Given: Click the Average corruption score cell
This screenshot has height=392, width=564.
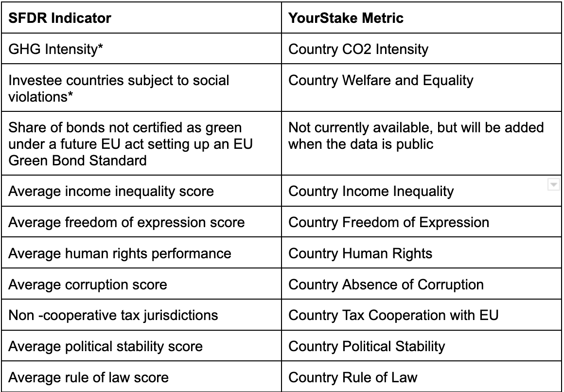Looking at the screenshot, I should pyautogui.click(x=141, y=284).
